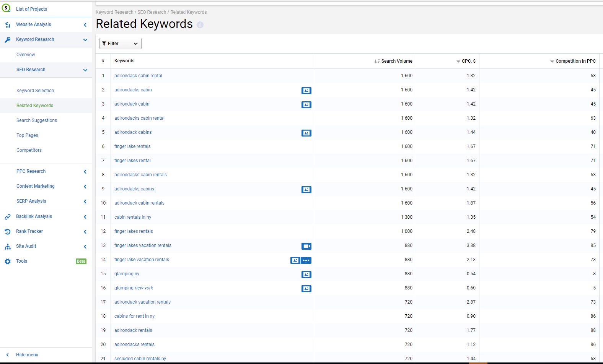Image resolution: width=603 pixels, height=364 pixels.
Task: Click search volume 1 300 cell
Action: point(407,217)
